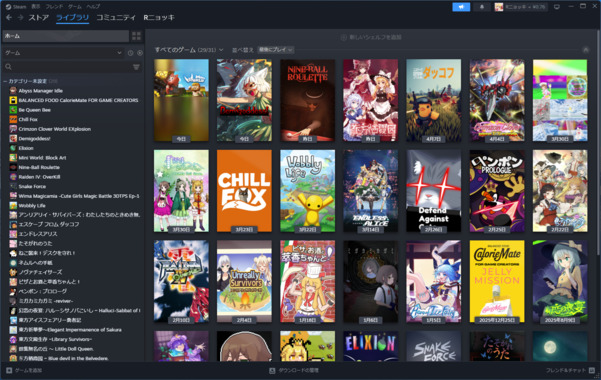Open the Nine-Ball Roulette cover
Image resolution: width=601 pixels, height=380 pixels.
[x=307, y=100]
